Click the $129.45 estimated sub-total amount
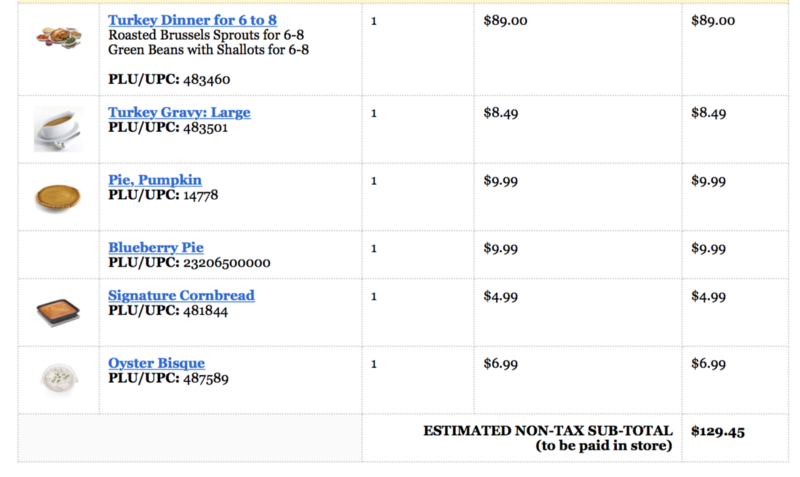This screenshot has width=800, height=477. 718,432
